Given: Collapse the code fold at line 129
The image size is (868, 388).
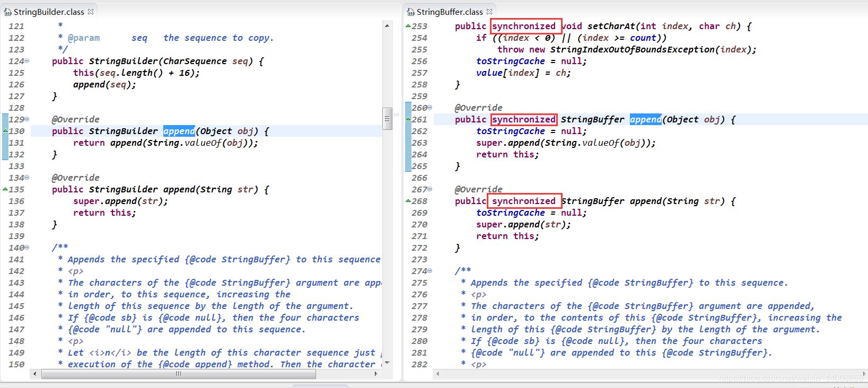Looking at the screenshot, I should tap(27, 119).
